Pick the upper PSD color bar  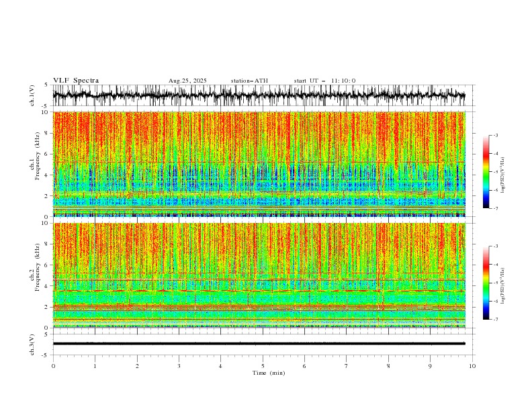coord(486,172)
